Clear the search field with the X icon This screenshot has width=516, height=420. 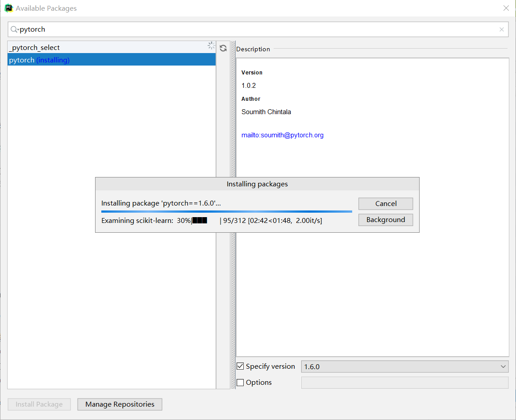point(502,29)
